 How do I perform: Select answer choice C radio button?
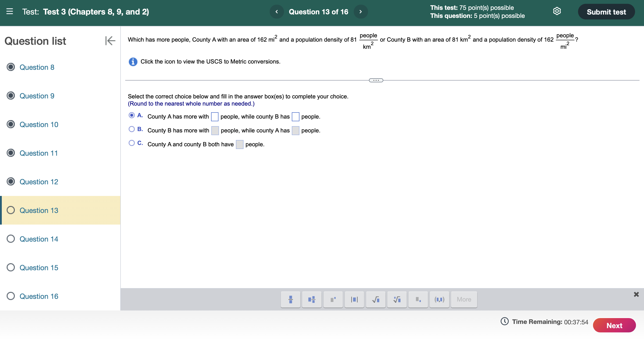pyautogui.click(x=131, y=143)
